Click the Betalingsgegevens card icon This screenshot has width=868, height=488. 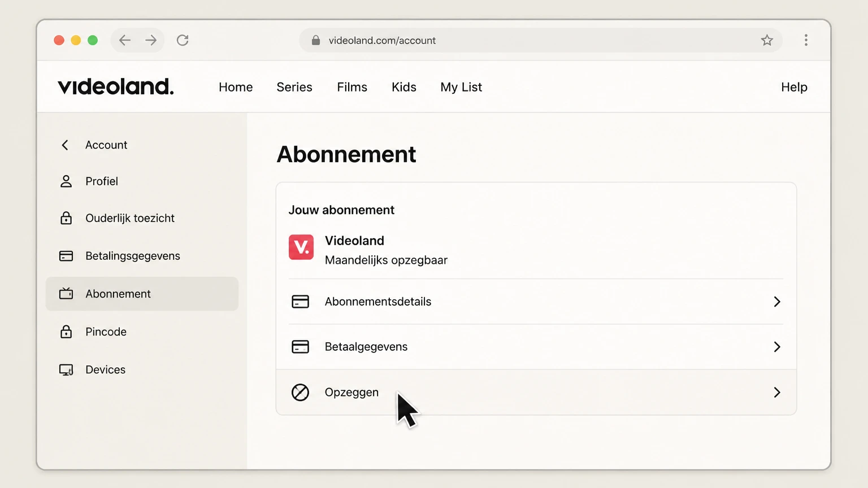[66, 256]
